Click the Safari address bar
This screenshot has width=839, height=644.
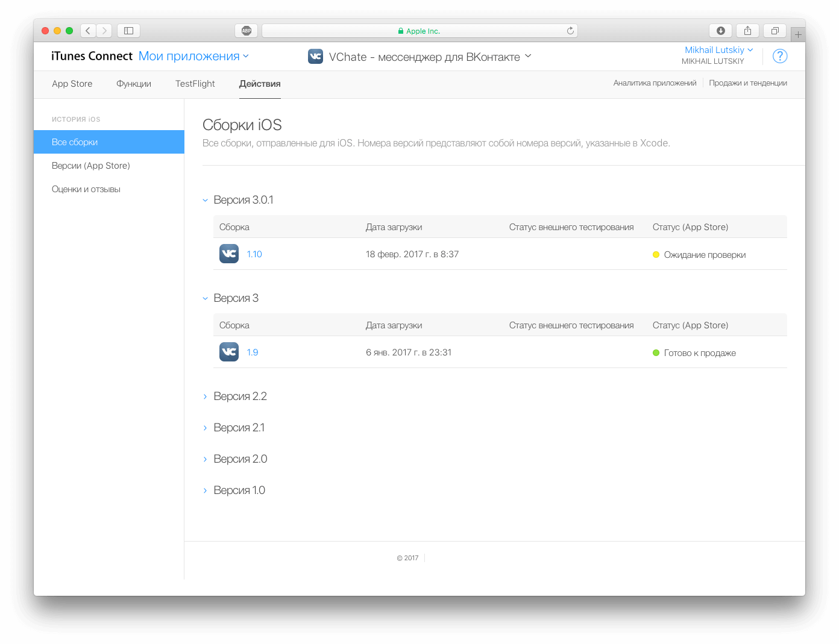pos(419,31)
